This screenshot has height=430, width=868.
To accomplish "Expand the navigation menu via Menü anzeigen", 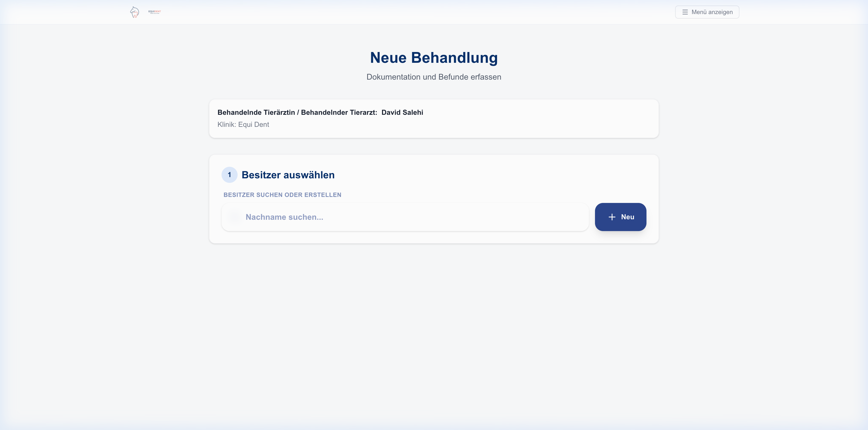I will point(707,12).
